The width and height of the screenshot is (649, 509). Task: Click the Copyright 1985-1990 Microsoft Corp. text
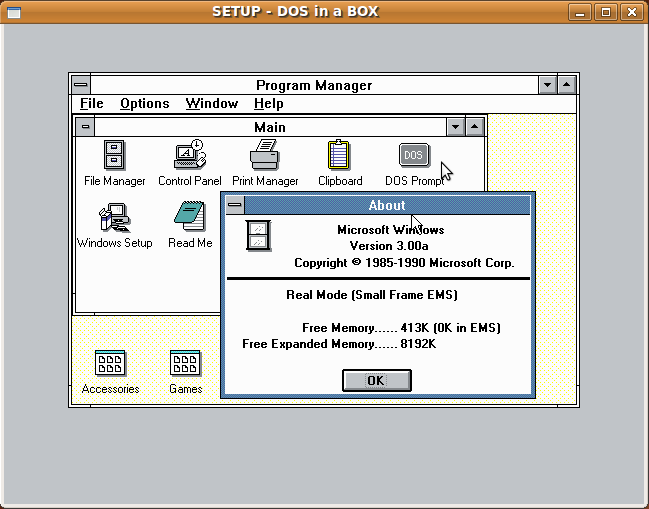pos(404,263)
